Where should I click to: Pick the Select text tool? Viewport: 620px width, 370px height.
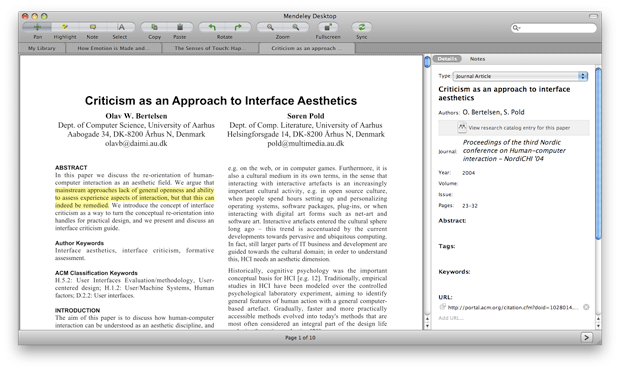click(121, 27)
